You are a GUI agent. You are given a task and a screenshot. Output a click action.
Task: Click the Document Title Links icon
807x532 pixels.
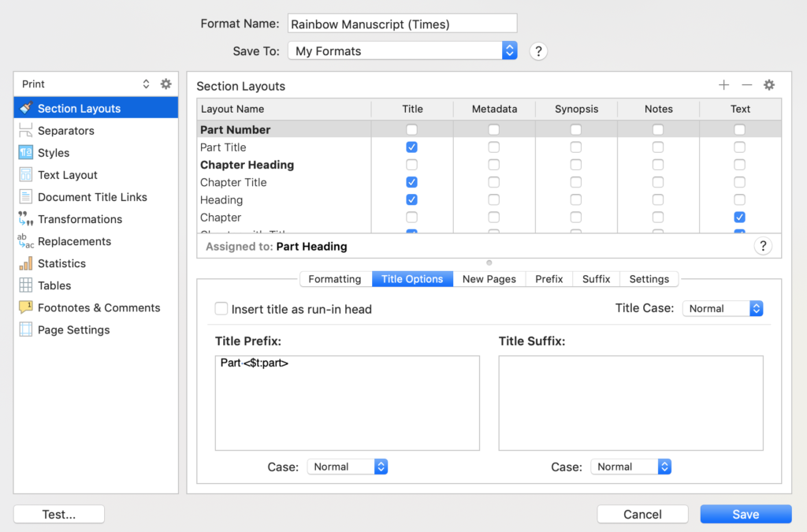click(26, 196)
